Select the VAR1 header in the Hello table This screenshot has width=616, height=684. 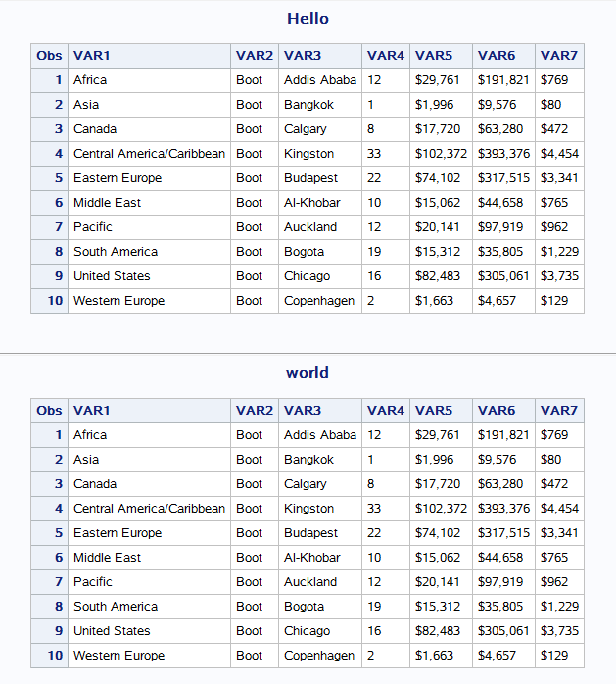149,56
